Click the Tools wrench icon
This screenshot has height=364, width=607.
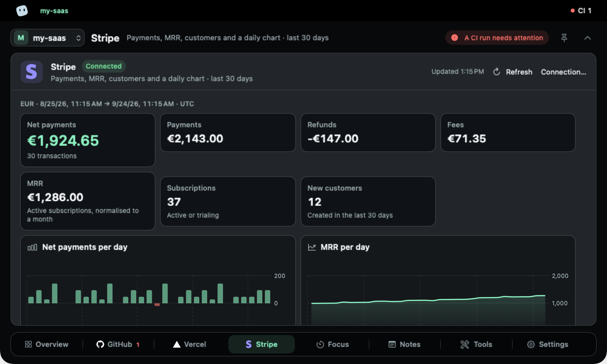click(x=465, y=344)
